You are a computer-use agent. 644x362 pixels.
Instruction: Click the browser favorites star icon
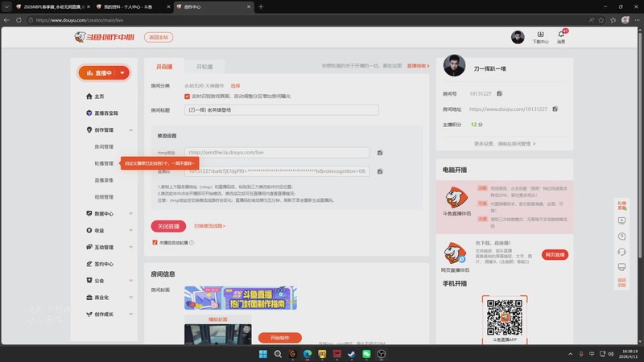click(601, 19)
